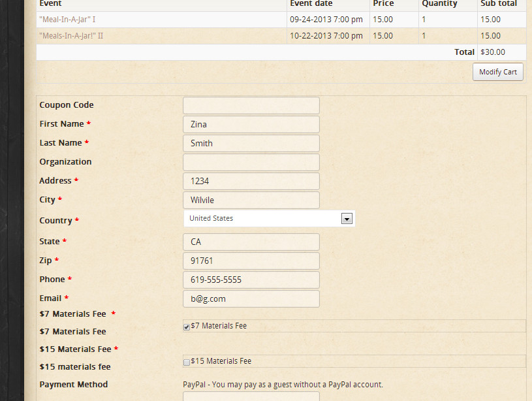Click the input field below Payment Method
532x401 pixels.
click(x=251, y=396)
